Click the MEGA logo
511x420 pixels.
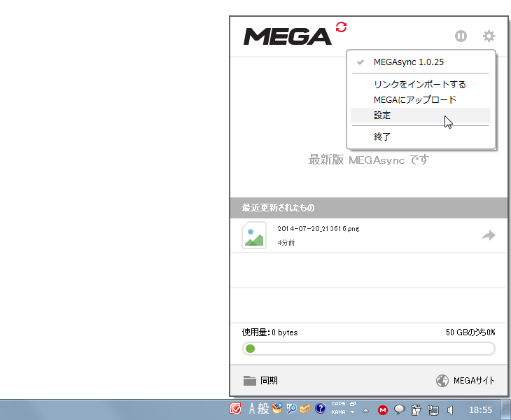(x=288, y=36)
